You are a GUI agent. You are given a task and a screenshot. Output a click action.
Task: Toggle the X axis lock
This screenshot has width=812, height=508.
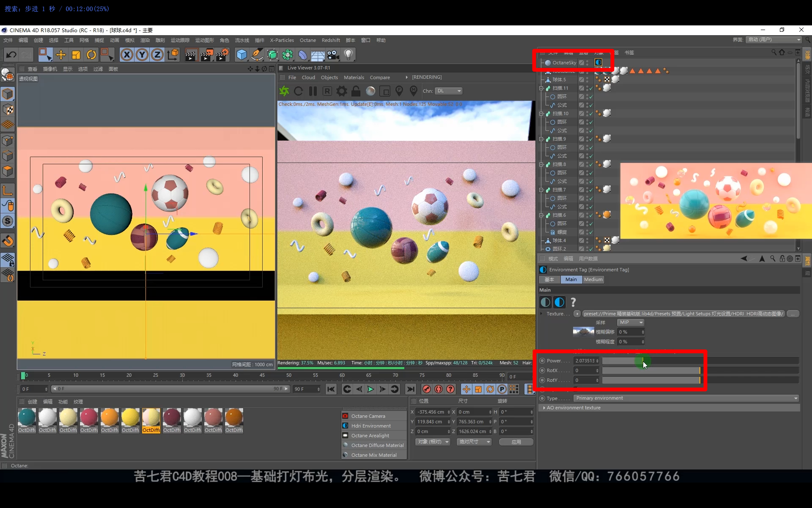pos(127,55)
